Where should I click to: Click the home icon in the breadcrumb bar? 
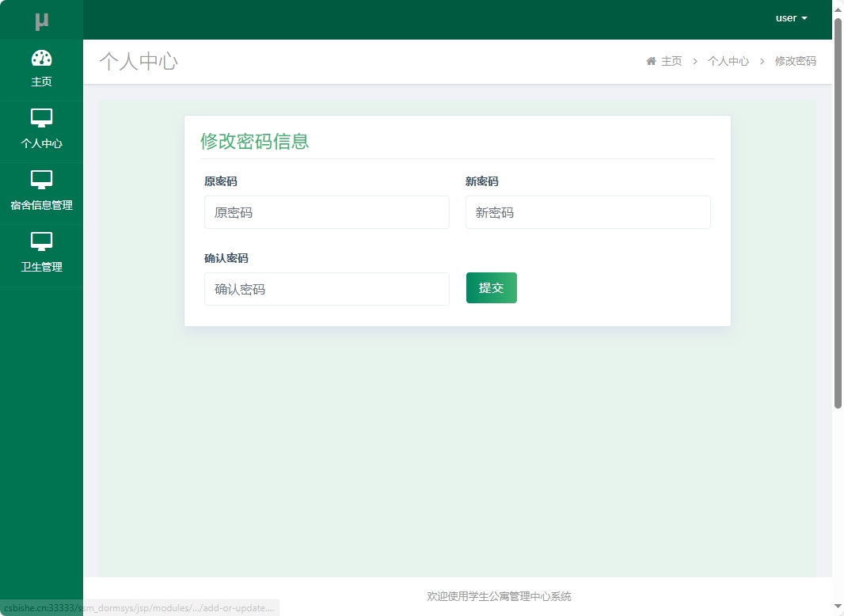[651, 61]
